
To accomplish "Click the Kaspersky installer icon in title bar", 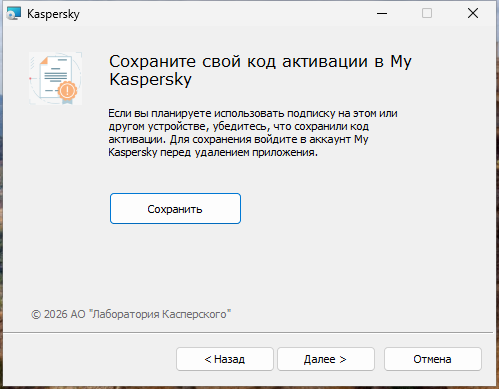I will click(13, 14).
